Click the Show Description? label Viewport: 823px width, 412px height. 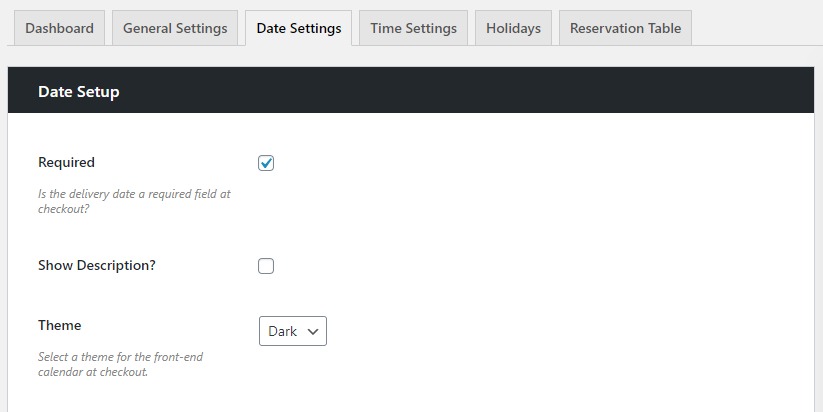point(96,265)
